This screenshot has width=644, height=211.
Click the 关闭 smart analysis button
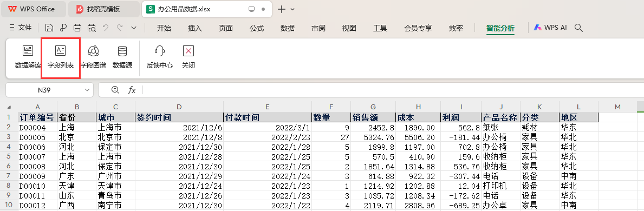coord(188,57)
